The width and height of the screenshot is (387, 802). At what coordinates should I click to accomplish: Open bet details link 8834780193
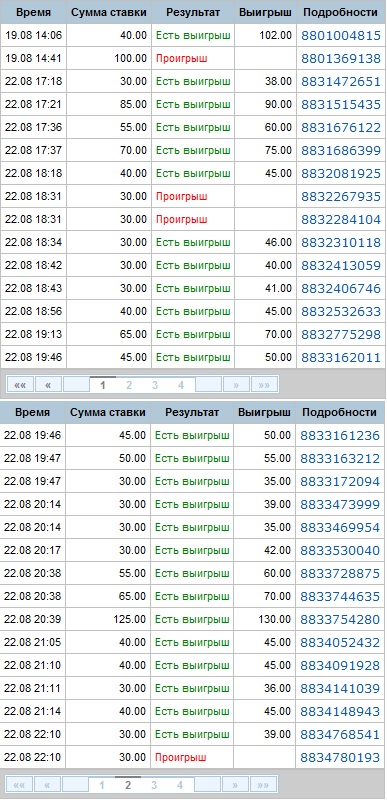pos(340,758)
